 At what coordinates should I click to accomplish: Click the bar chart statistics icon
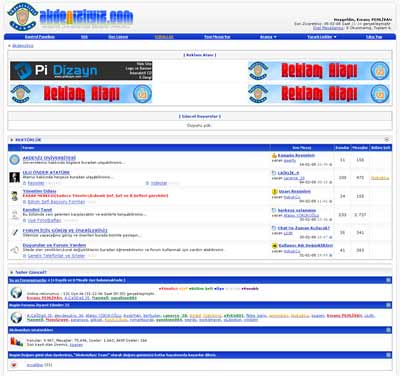[x=16, y=342]
